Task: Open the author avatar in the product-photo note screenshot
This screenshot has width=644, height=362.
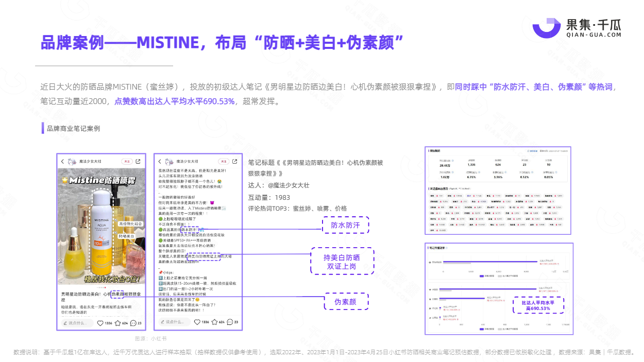Action: pos(72,162)
